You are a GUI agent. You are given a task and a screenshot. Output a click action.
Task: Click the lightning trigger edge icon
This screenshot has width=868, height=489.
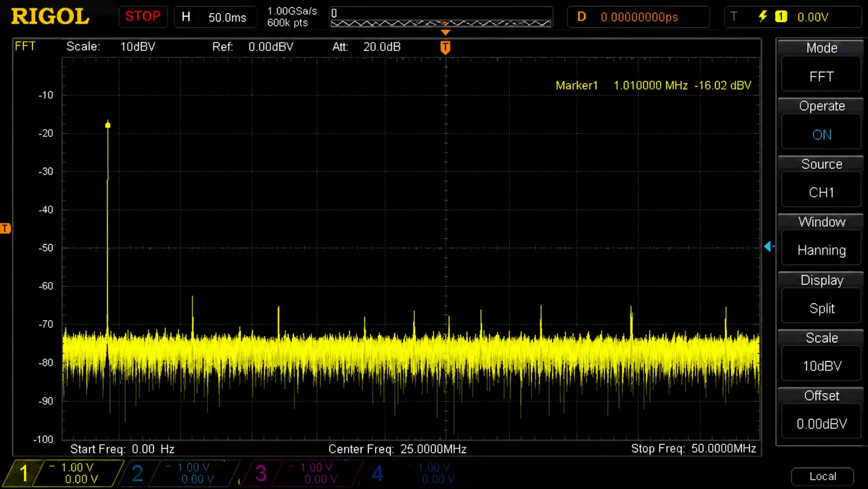click(763, 17)
